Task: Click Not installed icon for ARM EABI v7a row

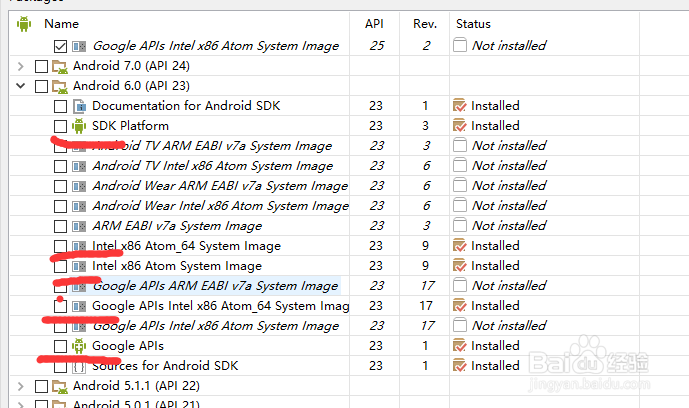Action: 460,225
